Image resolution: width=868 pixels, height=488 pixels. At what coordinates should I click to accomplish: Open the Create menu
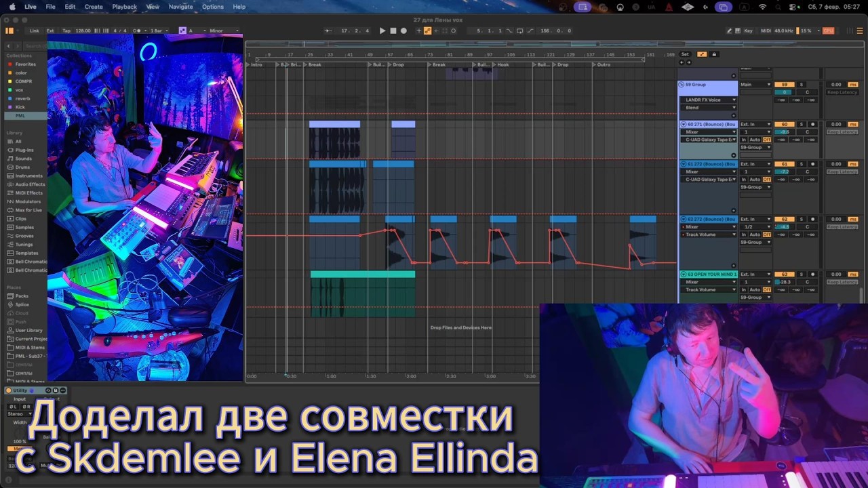coord(94,7)
